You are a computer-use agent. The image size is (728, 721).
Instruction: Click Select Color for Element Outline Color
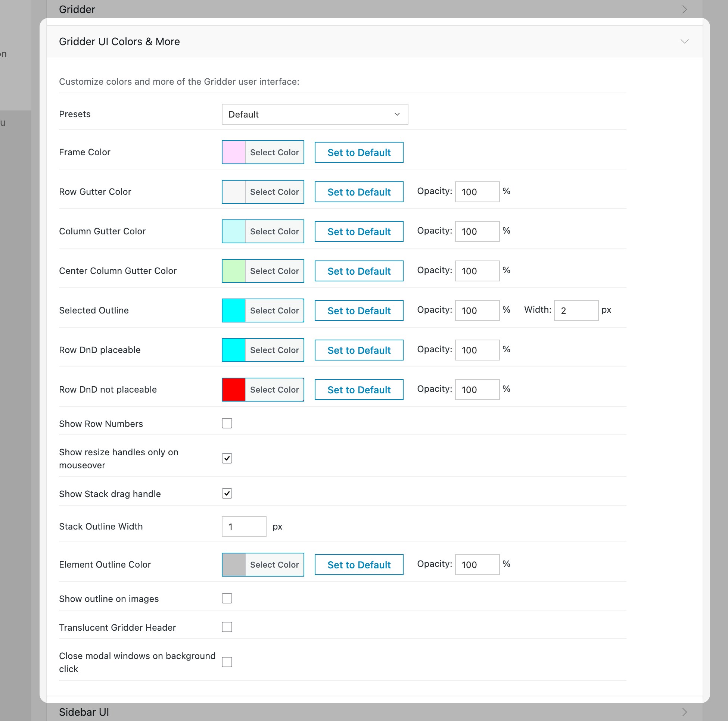(275, 565)
